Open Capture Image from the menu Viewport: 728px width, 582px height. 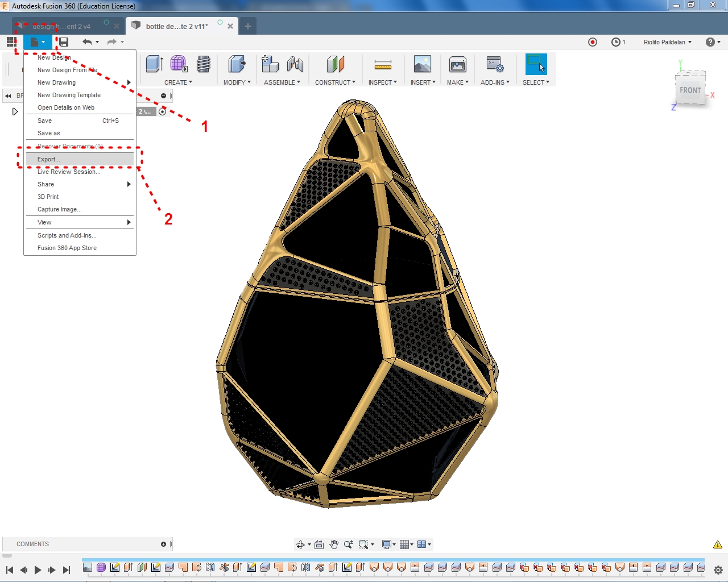[59, 209]
